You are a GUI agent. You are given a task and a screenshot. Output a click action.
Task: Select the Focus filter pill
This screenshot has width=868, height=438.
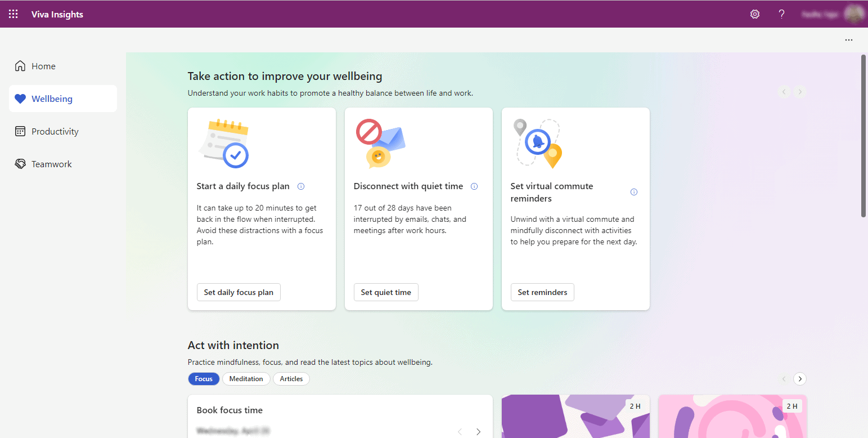[x=204, y=379]
